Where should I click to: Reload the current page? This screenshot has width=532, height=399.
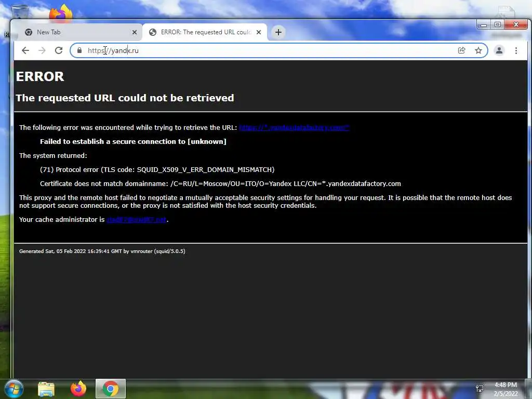[59, 50]
